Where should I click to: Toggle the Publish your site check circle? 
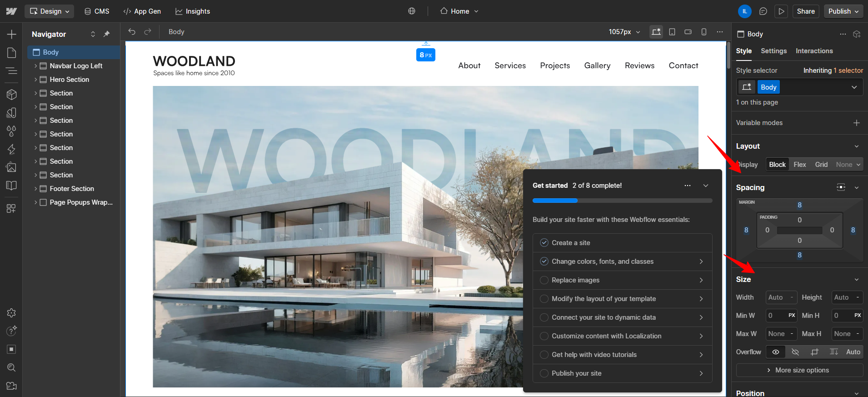pyautogui.click(x=544, y=373)
